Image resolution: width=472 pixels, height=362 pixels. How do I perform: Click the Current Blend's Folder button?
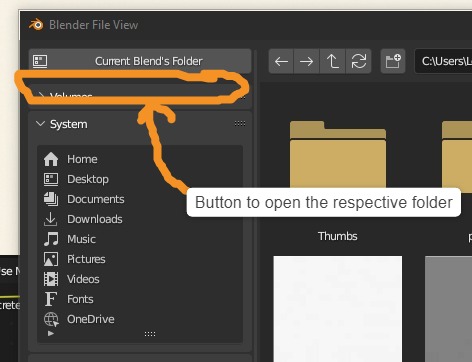140,61
